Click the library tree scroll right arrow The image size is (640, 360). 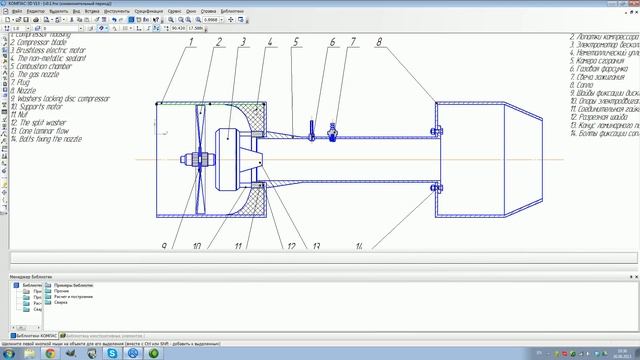click(x=39, y=328)
